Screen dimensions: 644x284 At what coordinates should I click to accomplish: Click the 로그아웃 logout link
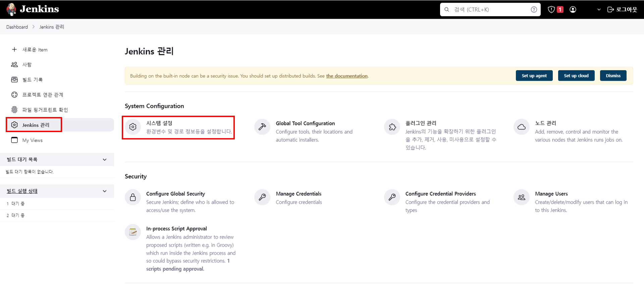(622, 9)
